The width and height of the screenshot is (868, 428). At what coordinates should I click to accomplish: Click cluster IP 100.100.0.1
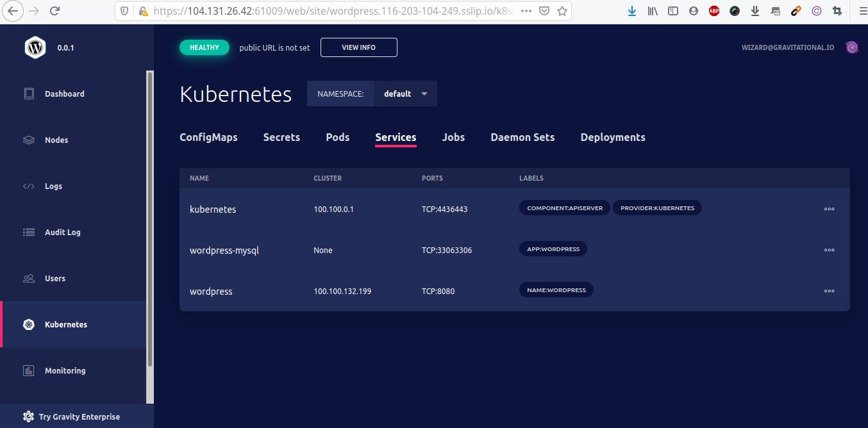333,210
